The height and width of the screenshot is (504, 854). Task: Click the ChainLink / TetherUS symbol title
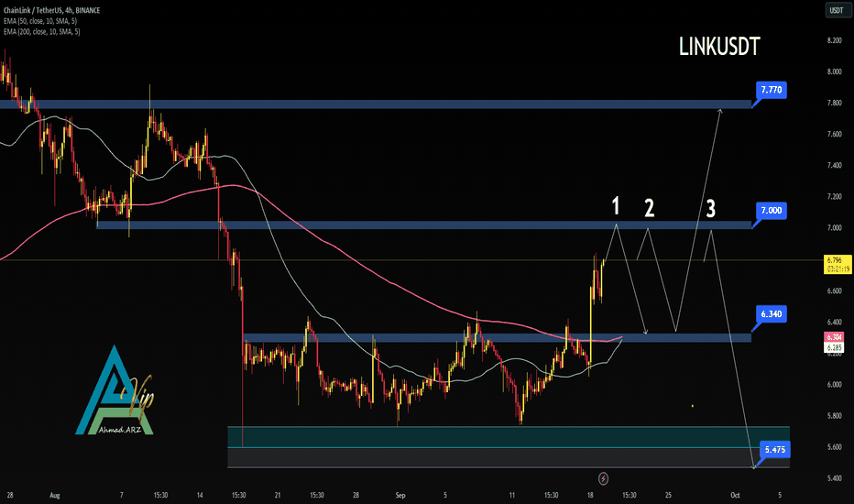click(51, 10)
